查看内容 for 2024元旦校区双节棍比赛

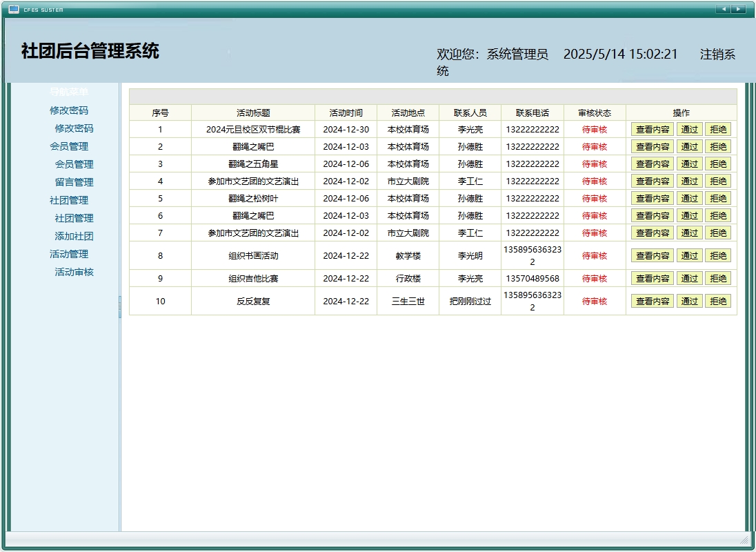[651, 129]
